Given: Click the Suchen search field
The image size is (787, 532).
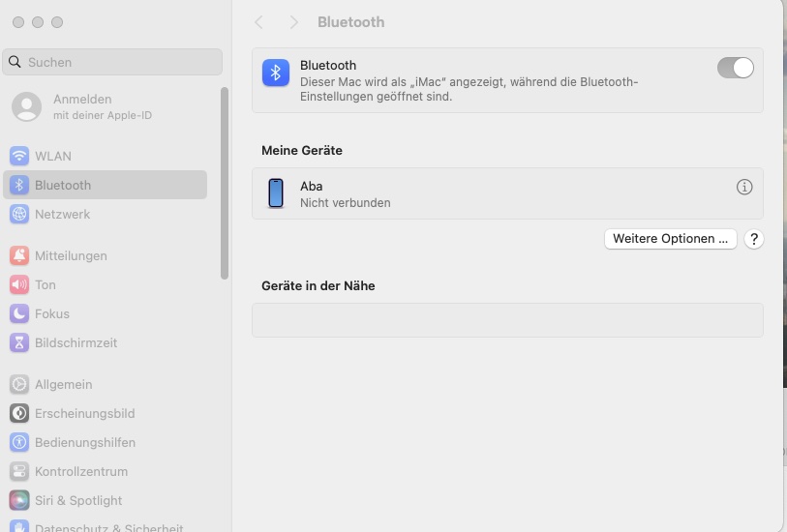Looking at the screenshot, I should tap(112, 62).
